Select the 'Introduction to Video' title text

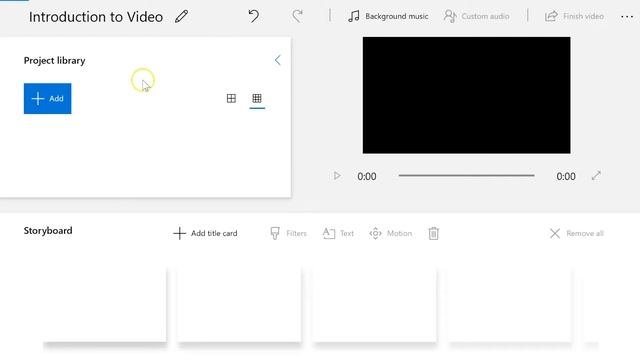pyautogui.click(x=96, y=17)
